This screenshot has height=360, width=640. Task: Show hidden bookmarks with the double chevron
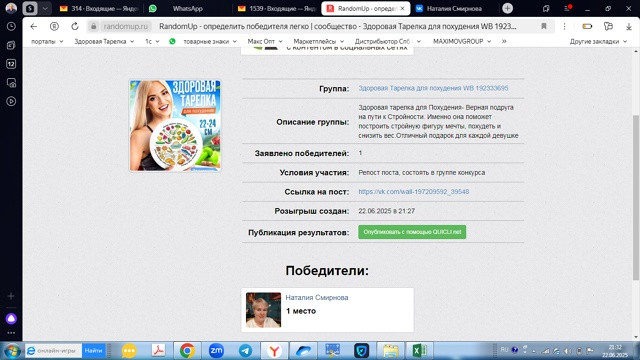click(x=504, y=41)
